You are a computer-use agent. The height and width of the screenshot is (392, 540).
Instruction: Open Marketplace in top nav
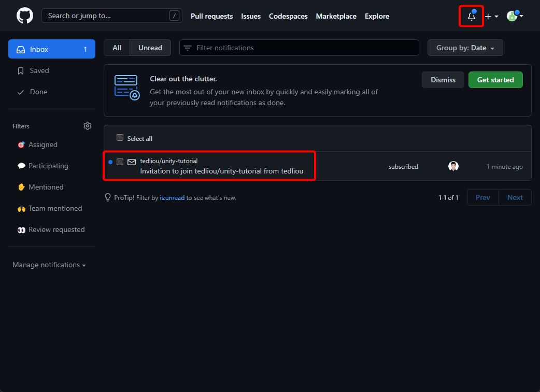[x=336, y=16]
